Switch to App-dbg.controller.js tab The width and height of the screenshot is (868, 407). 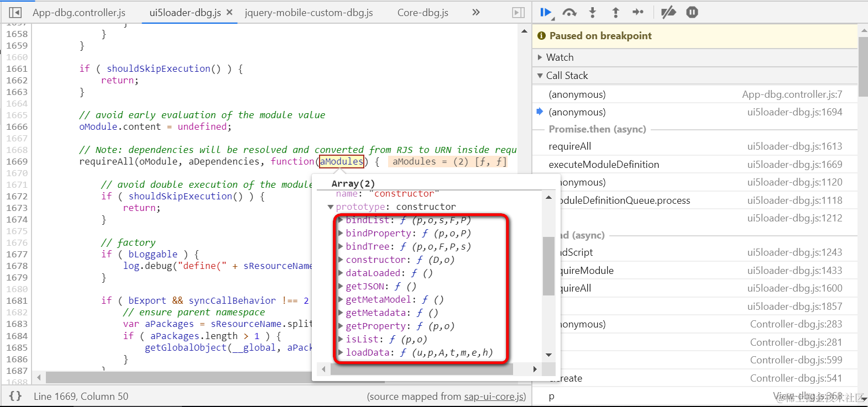(79, 12)
